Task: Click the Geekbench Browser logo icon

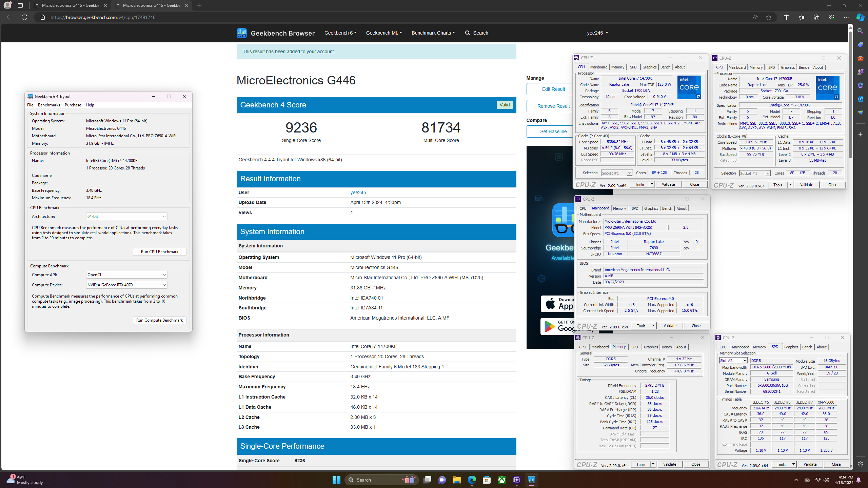Action: pos(241,33)
